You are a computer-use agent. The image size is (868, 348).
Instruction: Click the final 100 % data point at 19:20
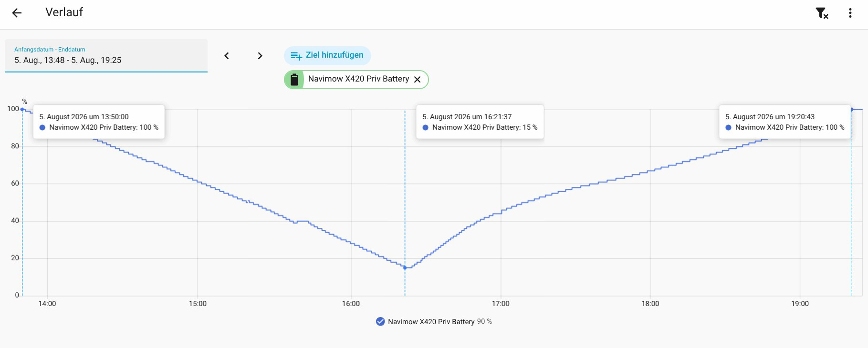[852, 110]
